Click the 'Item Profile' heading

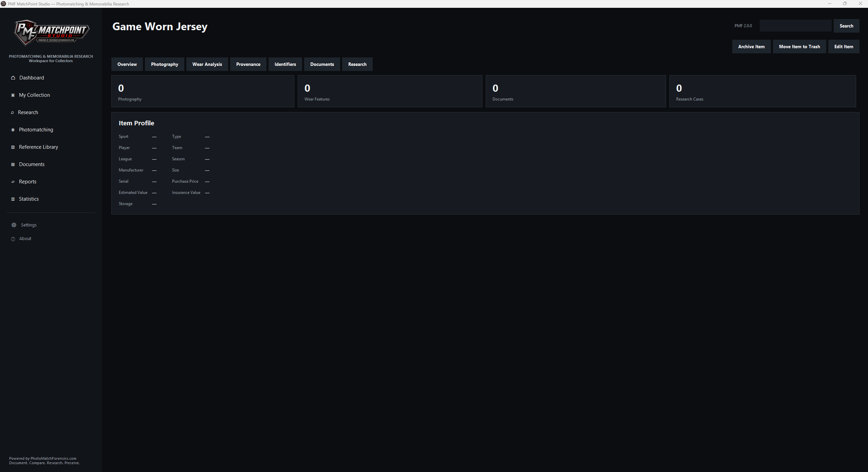[136, 123]
